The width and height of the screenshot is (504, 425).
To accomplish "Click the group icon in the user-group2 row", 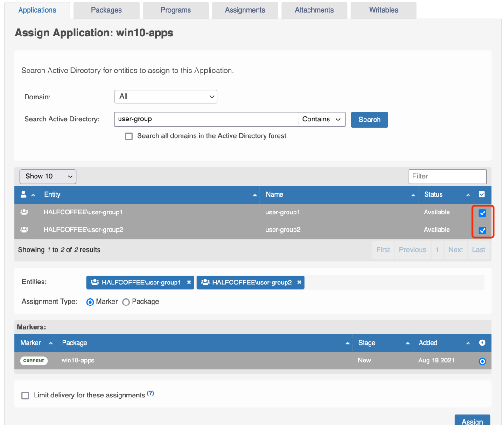I will (x=24, y=230).
